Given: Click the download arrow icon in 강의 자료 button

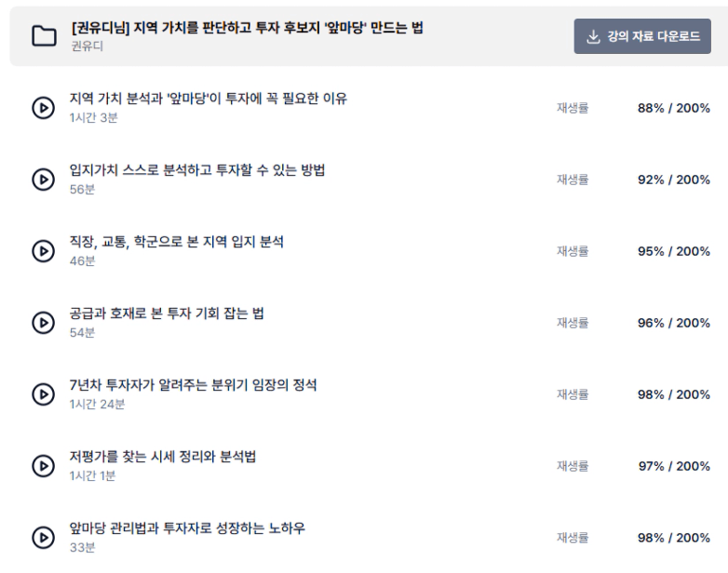Looking at the screenshot, I should (593, 36).
